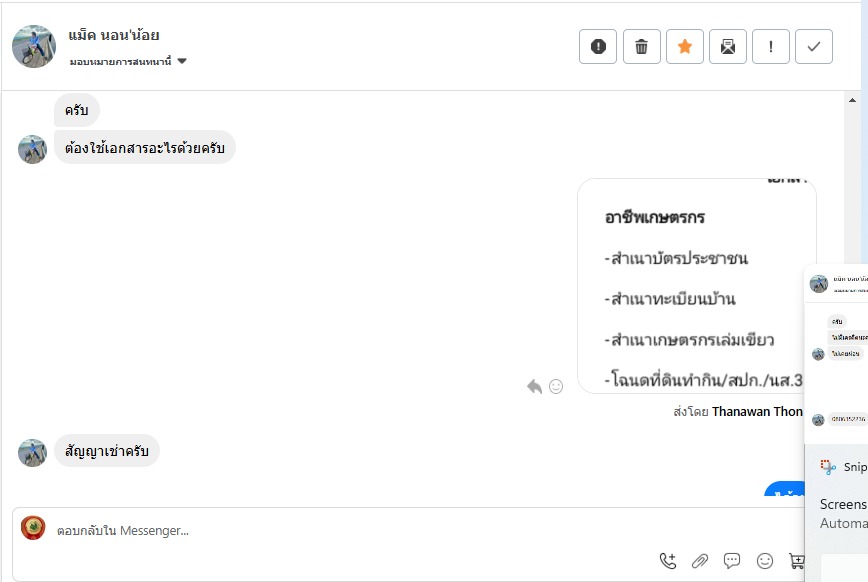Click the contact name แม็ค นอน'น้อย
Viewport: 868px width, 582px height.
(x=114, y=36)
